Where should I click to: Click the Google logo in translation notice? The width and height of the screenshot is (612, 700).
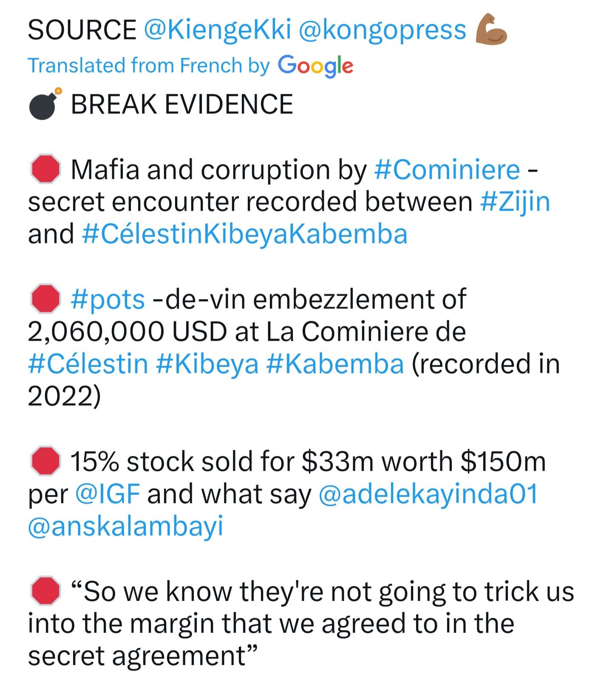pos(316,66)
